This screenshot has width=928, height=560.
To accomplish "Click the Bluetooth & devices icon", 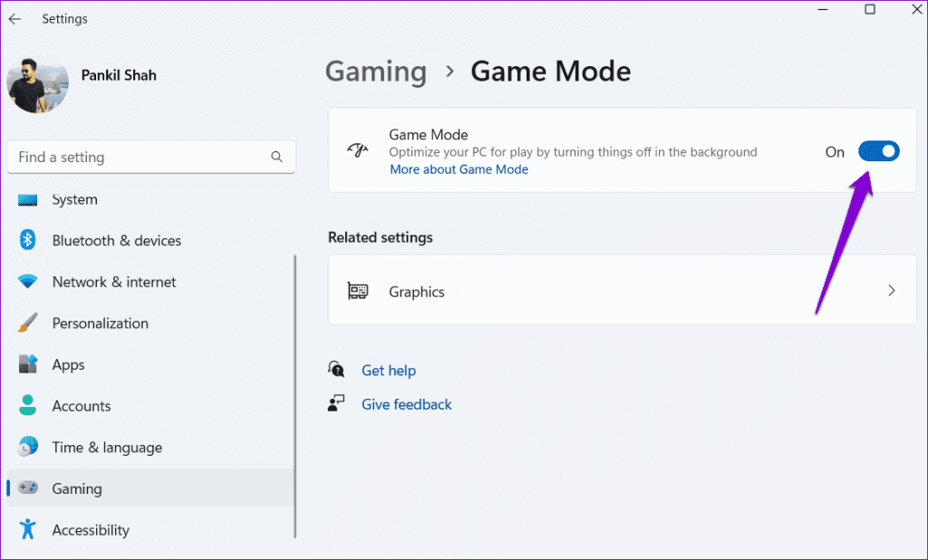I will point(28,240).
